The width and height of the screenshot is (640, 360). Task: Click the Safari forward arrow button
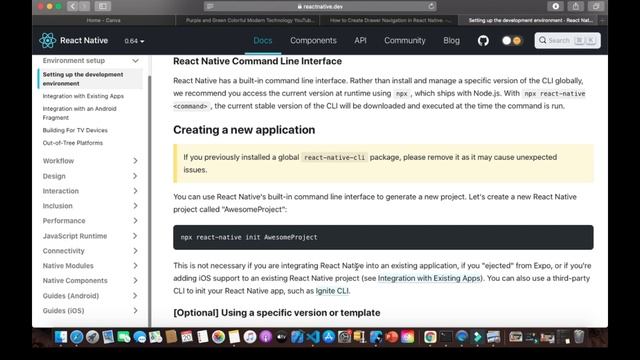84,6
